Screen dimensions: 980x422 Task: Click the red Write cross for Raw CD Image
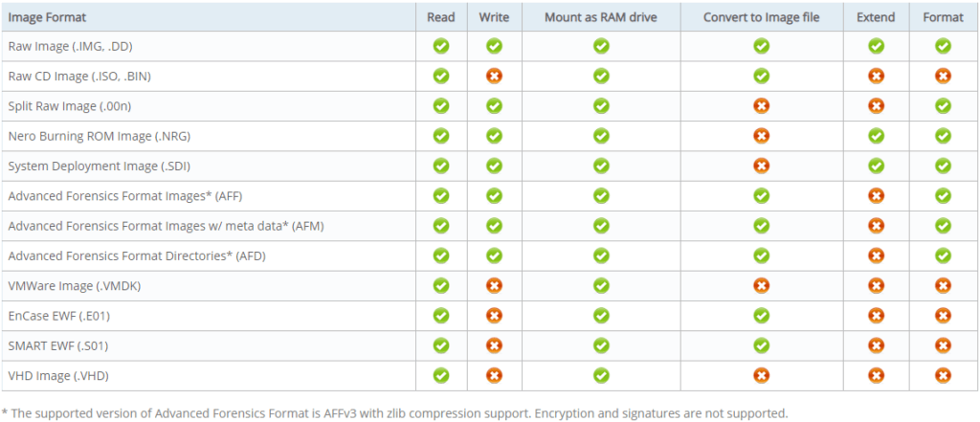[494, 76]
